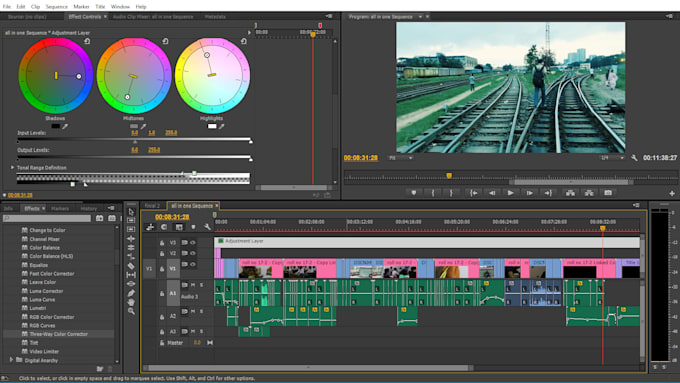Viewport: 680px width, 383px height.
Task: Open the Fit zoom level dropdown
Action: click(400, 158)
